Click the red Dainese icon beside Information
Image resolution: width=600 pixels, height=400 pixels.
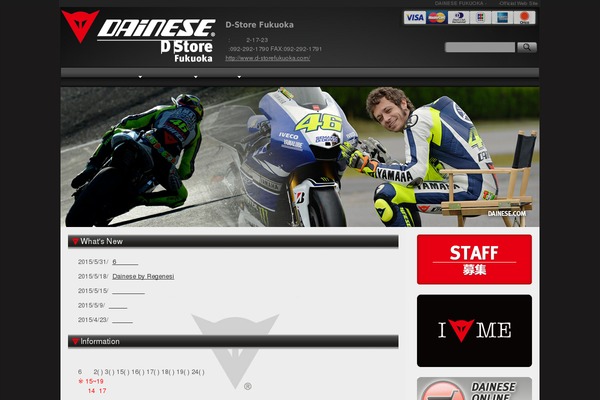click(75, 341)
